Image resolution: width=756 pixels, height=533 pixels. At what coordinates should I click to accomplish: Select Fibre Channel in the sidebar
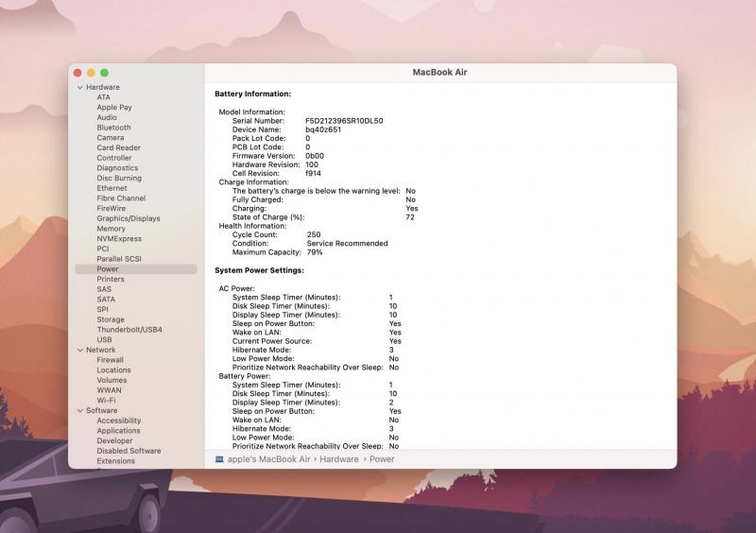point(121,198)
